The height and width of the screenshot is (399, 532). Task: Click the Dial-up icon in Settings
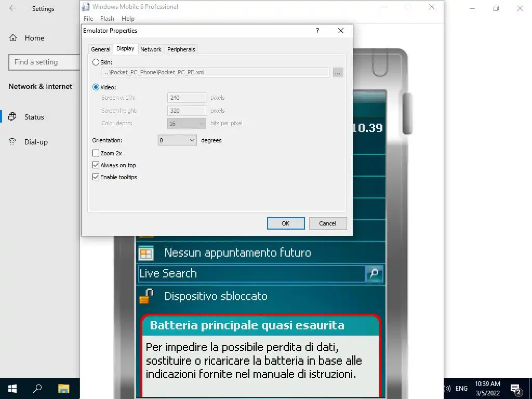[12, 142]
